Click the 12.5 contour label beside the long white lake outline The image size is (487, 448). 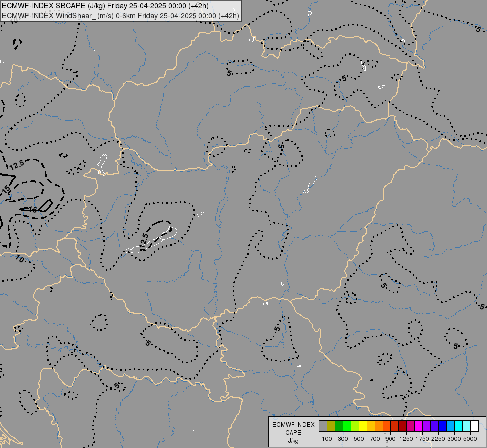[x=144, y=241]
